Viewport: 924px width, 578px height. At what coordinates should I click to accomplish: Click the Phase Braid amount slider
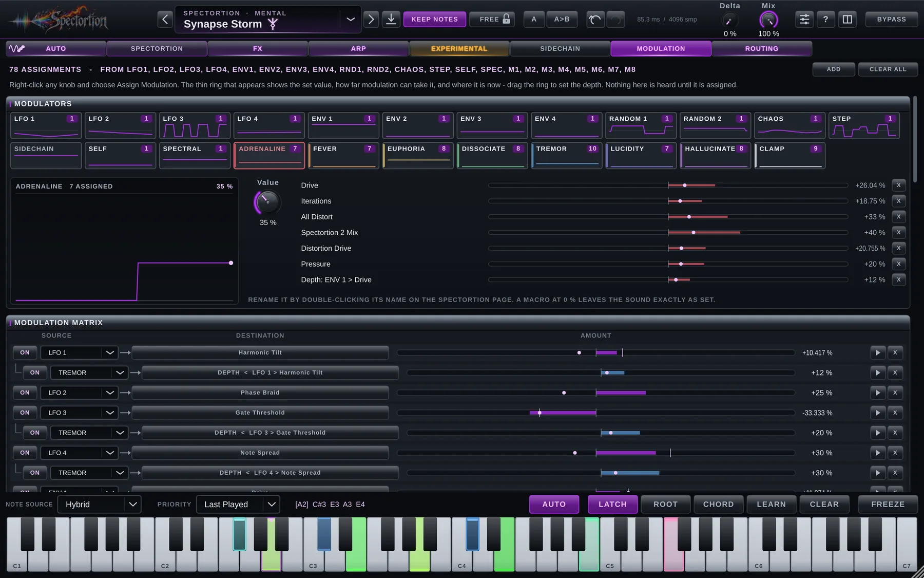[x=596, y=393]
